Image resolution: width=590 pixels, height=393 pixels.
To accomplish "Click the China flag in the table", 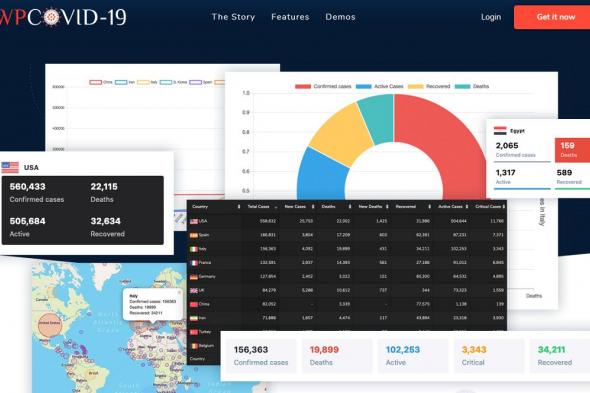I will [x=194, y=305].
